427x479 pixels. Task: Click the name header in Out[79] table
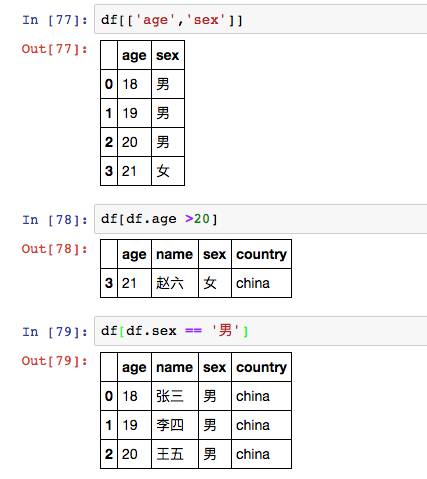click(x=175, y=367)
